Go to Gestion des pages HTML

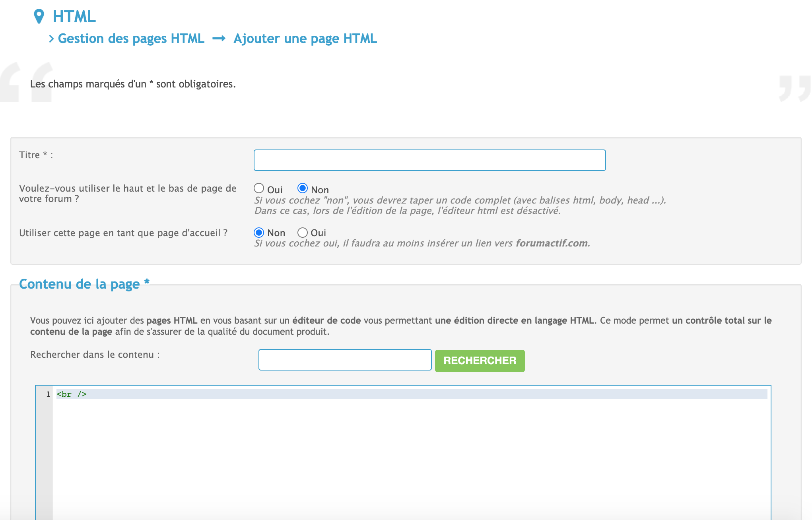(x=131, y=39)
